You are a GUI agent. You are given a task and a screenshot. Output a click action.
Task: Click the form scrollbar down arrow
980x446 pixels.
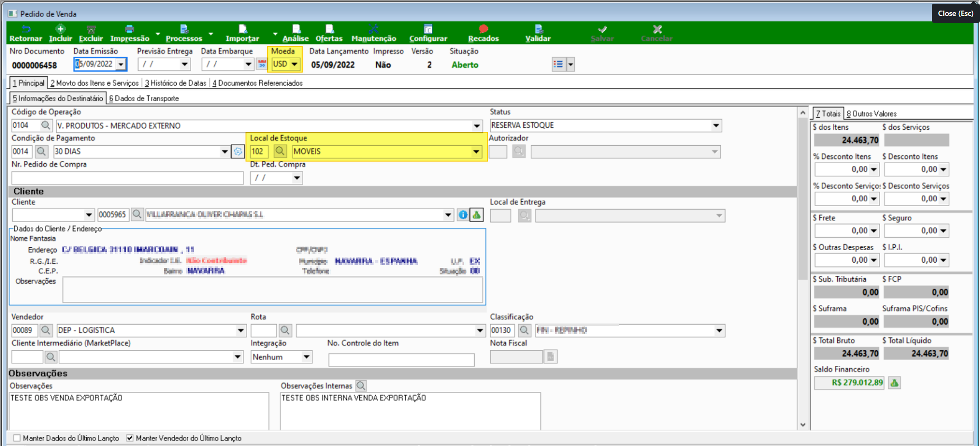click(803, 425)
